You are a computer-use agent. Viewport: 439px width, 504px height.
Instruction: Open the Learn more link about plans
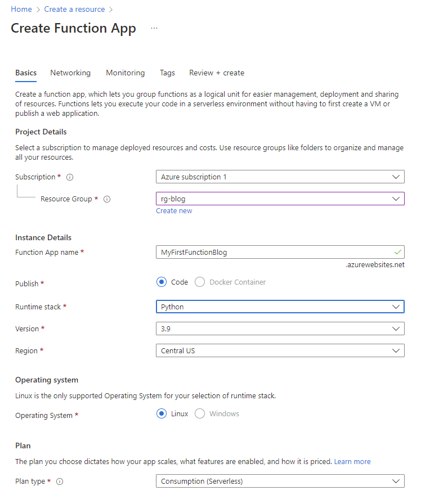pyautogui.click(x=352, y=461)
